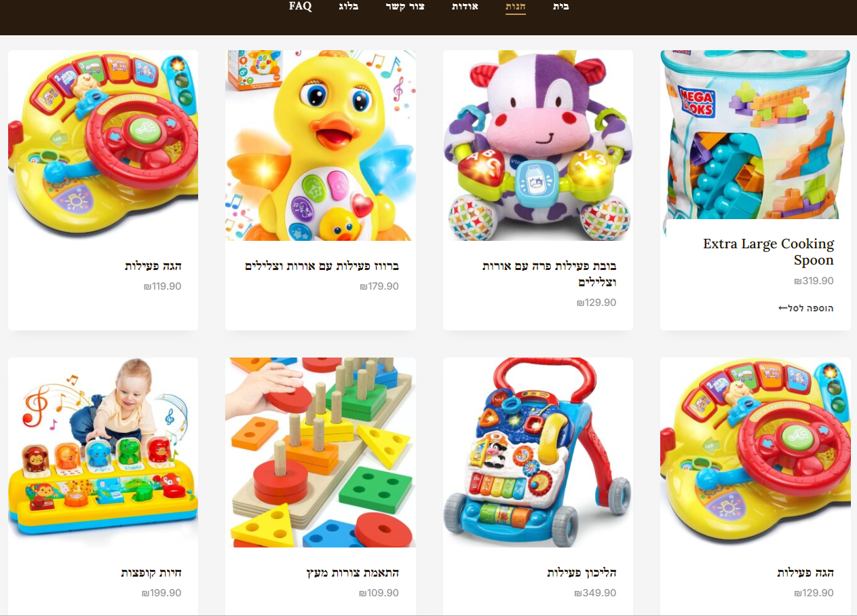857x616 pixels.
Task: Open the Extra Large Cooking Spoon title
Action: [768, 252]
